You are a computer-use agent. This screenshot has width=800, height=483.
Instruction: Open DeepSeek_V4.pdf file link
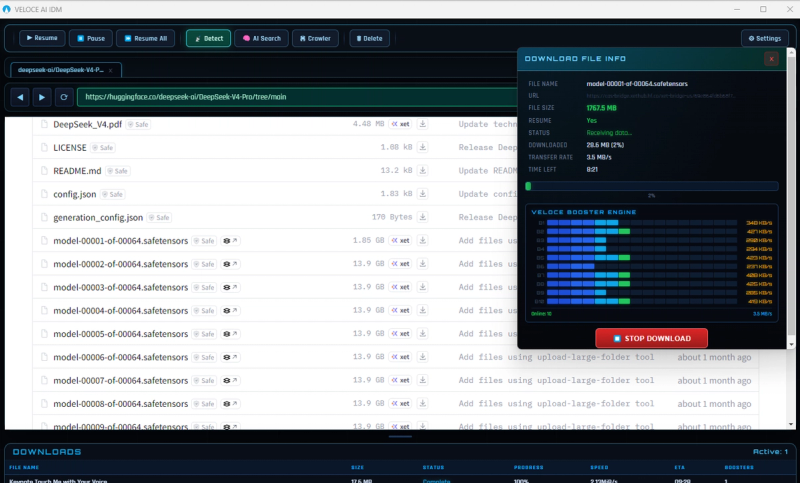tap(87, 124)
